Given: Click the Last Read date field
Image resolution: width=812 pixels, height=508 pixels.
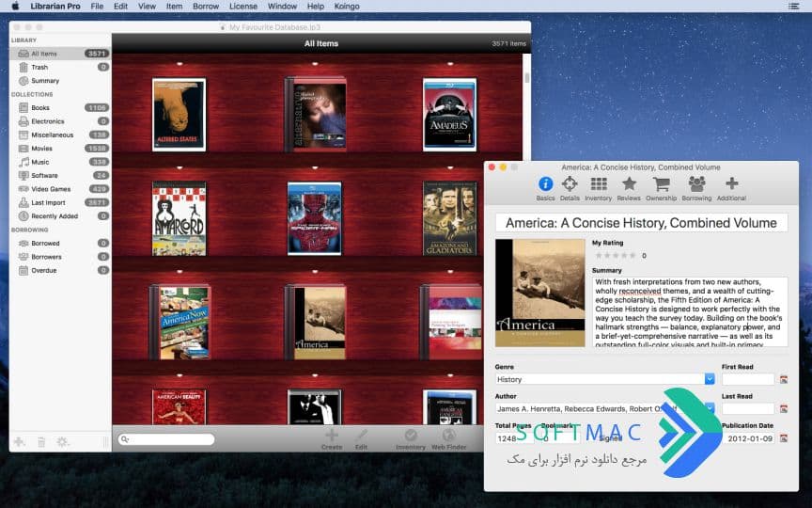Looking at the screenshot, I should [748, 409].
